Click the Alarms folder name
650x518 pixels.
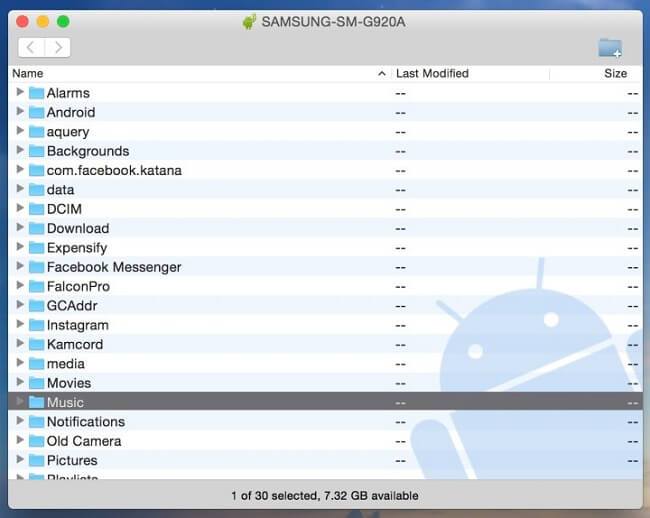68,93
